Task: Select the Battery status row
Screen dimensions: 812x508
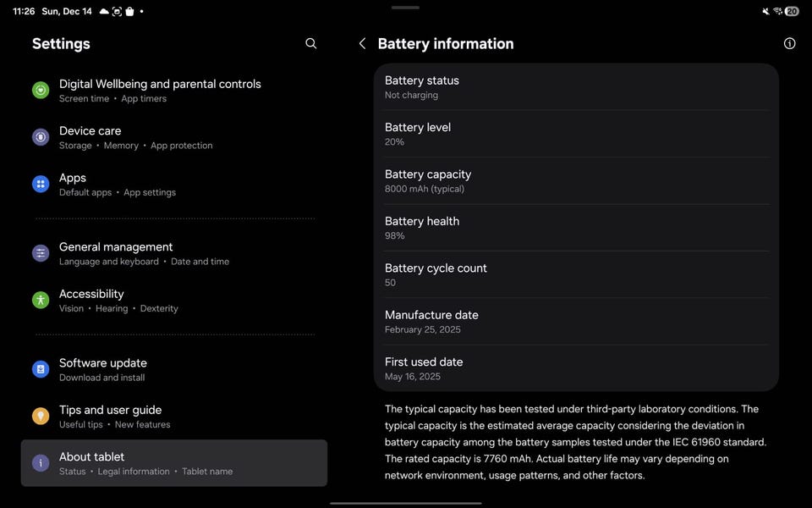Action: click(575, 87)
